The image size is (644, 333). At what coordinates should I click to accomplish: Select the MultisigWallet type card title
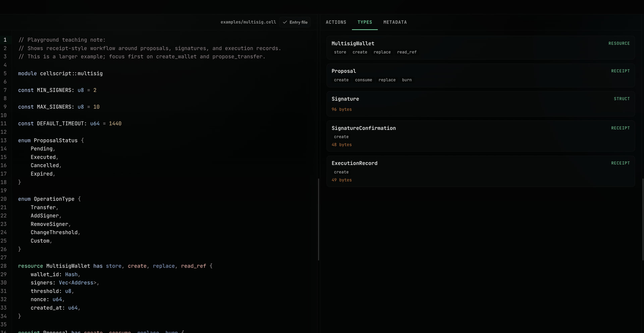tap(353, 43)
